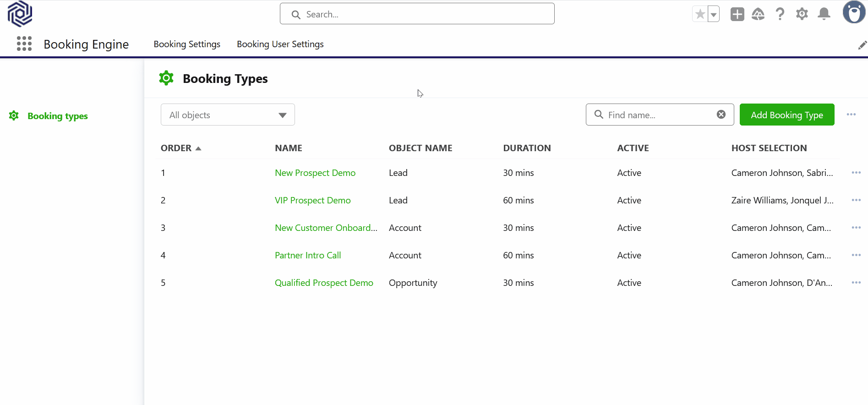Open the VIP Prospect Demo link
The height and width of the screenshot is (405, 868).
[x=312, y=201]
